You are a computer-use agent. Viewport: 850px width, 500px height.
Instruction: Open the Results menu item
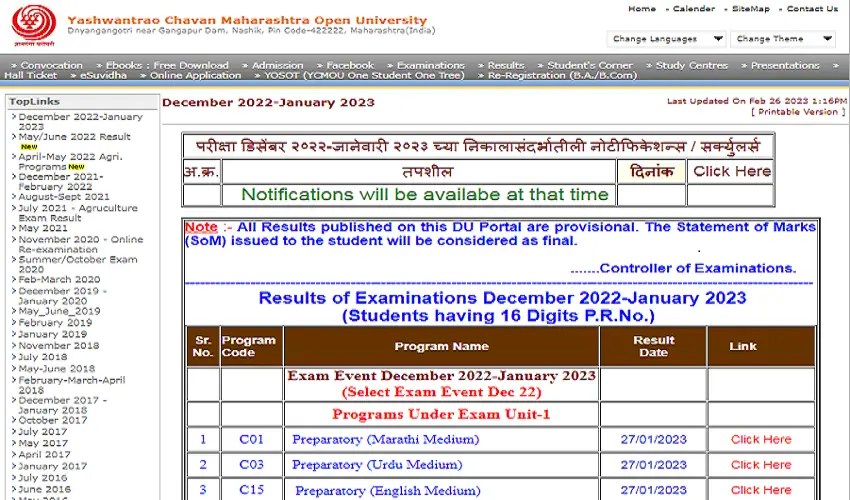[505, 65]
